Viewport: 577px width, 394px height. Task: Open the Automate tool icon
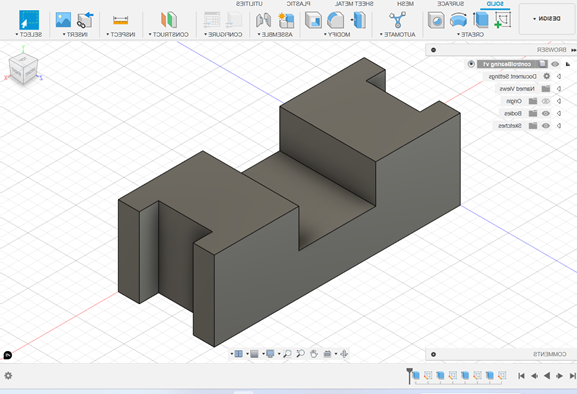coord(397,20)
